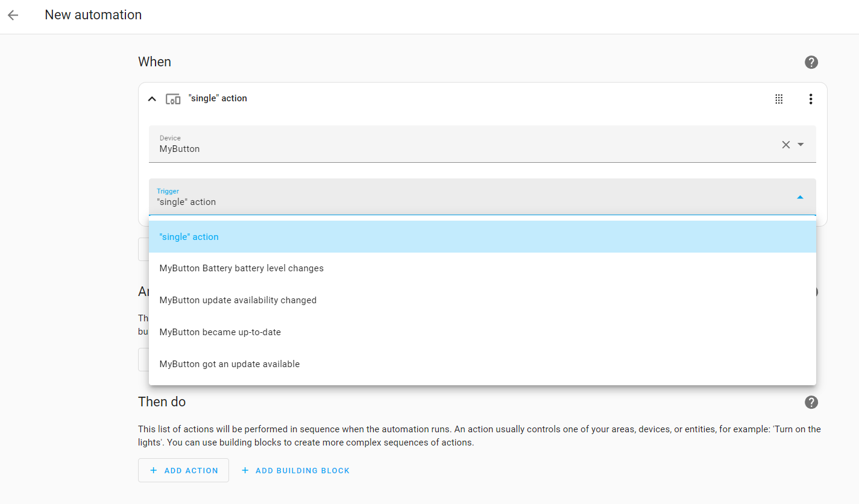
Task: Open the trigger three-dot overflow menu
Action: 811,99
